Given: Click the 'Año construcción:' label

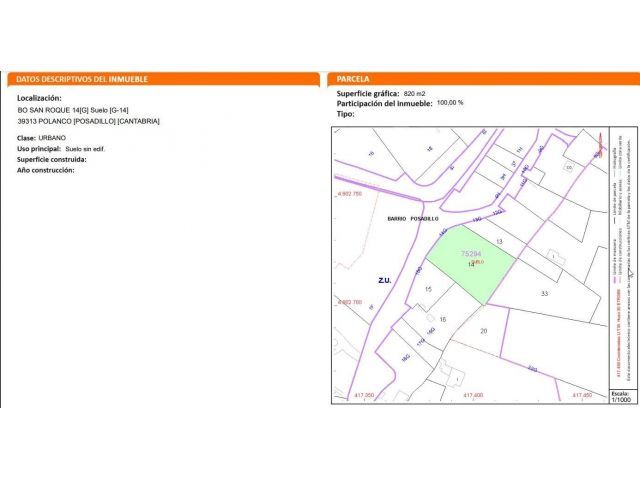Looking at the screenshot, I should [46, 170].
